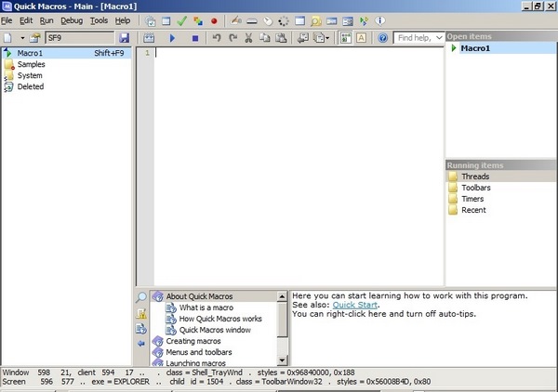
Task: Open the Run menu
Action: (46, 21)
